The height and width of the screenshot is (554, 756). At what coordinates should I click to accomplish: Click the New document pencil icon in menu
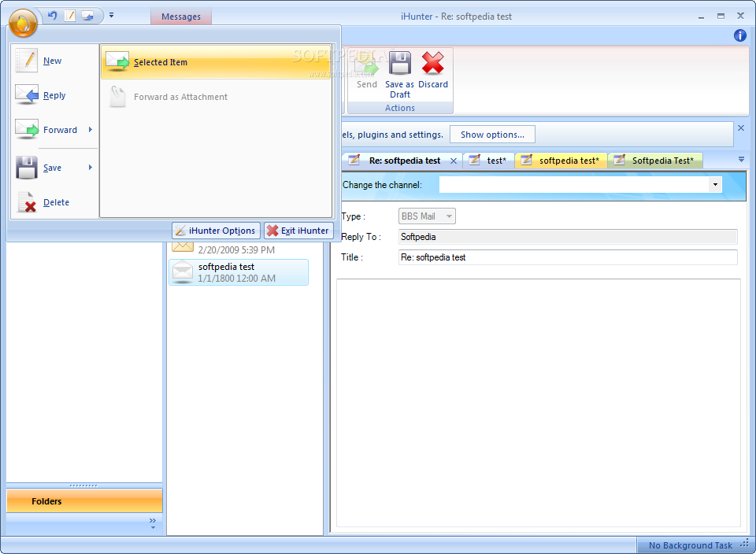click(x=27, y=61)
